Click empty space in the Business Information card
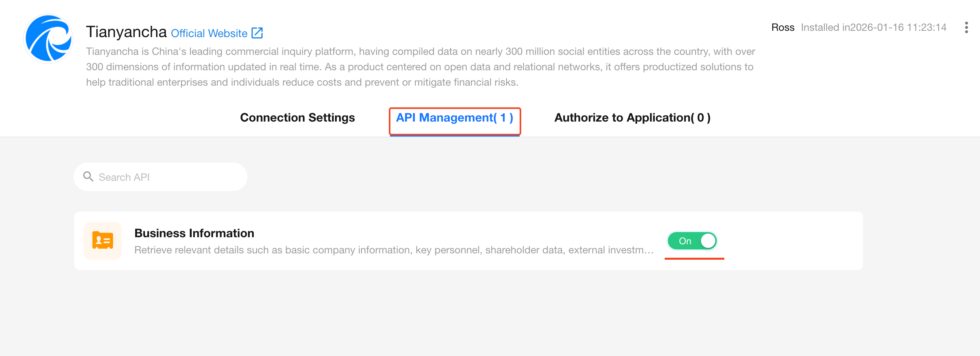Image resolution: width=980 pixels, height=356 pixels. (x=790, y=241)
